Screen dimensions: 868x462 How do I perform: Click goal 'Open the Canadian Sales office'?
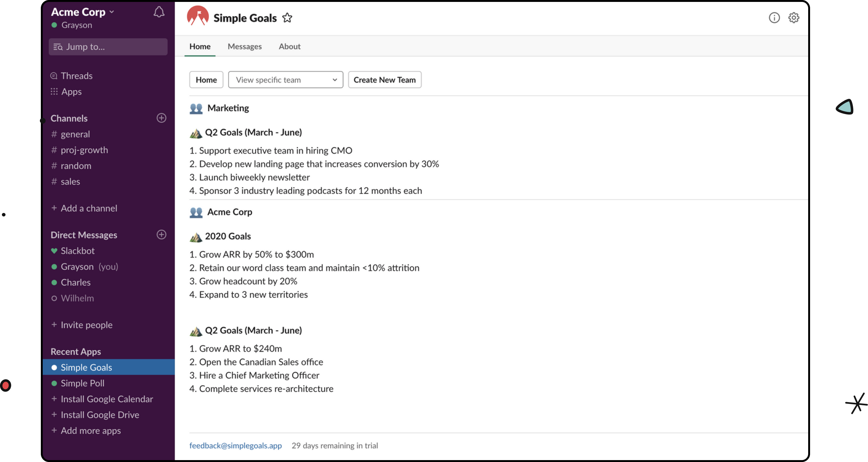click(x=256, y=362)
